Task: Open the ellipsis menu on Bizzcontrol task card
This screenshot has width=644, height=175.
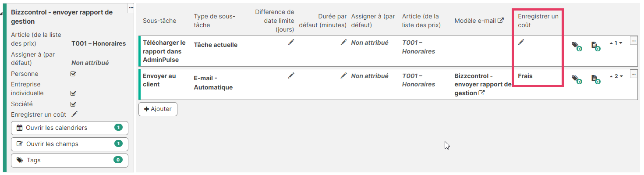Action: pyautogui.click(x=131, y=8)
